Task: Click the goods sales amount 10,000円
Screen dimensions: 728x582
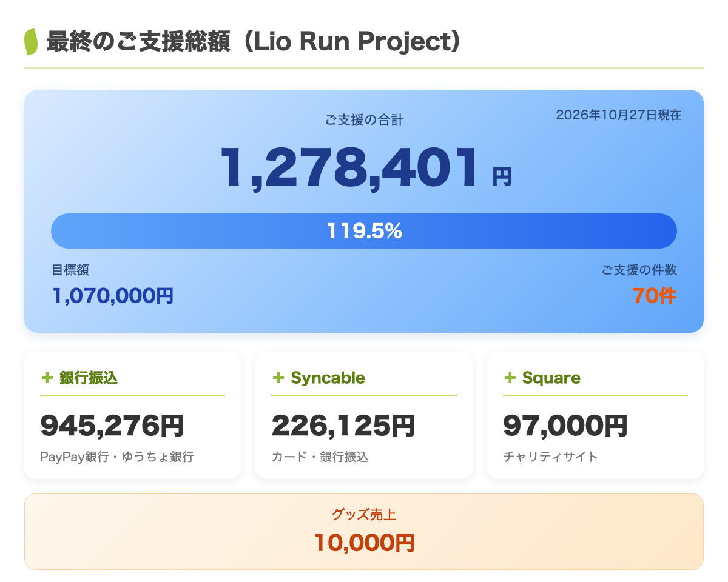Action: tap(364, 543)
